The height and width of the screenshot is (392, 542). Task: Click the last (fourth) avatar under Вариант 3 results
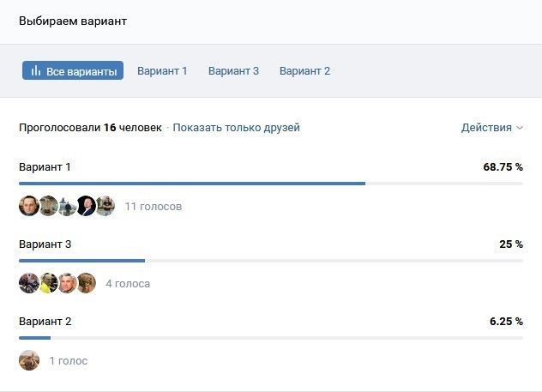pyautogui.click(x=86, y=283)
